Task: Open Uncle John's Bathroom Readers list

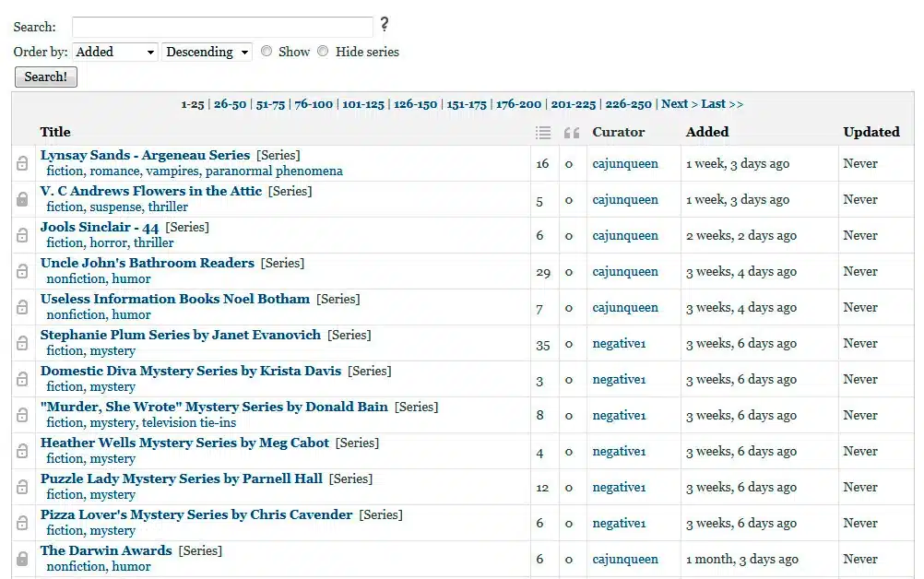Action: 148,263
